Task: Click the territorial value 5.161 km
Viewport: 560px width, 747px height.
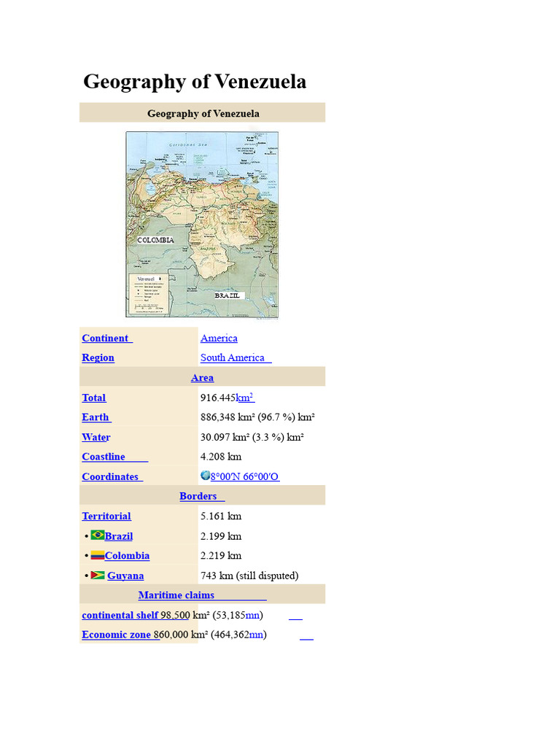Action: pyautogui.click(x=221, y=516)
